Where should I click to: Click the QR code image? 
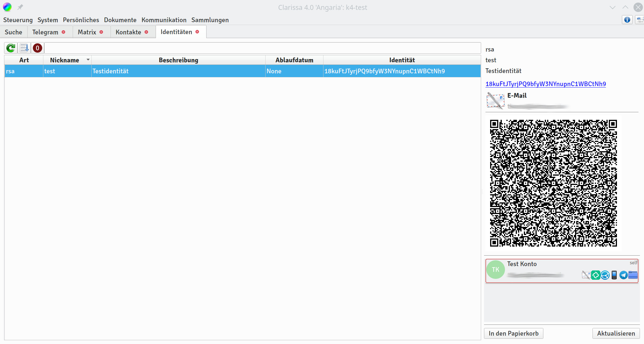[x=553, y=183]
